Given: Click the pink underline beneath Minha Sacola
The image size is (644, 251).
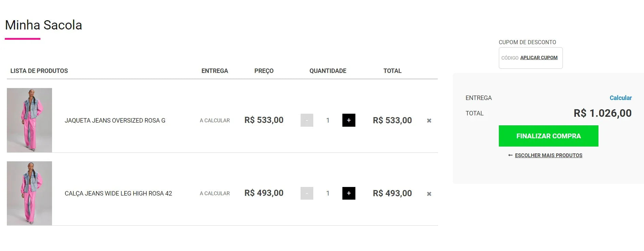Looking at the screenshot, I should pos(23,39).
